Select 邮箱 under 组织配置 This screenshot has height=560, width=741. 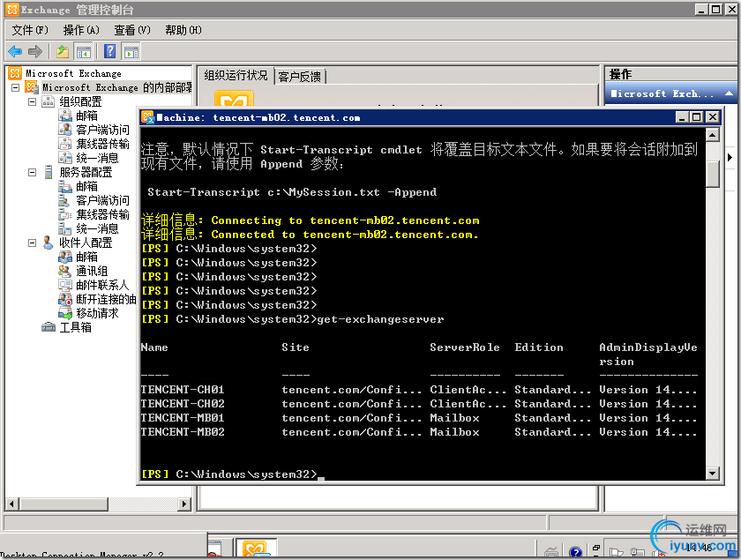[x=87, y=116]
